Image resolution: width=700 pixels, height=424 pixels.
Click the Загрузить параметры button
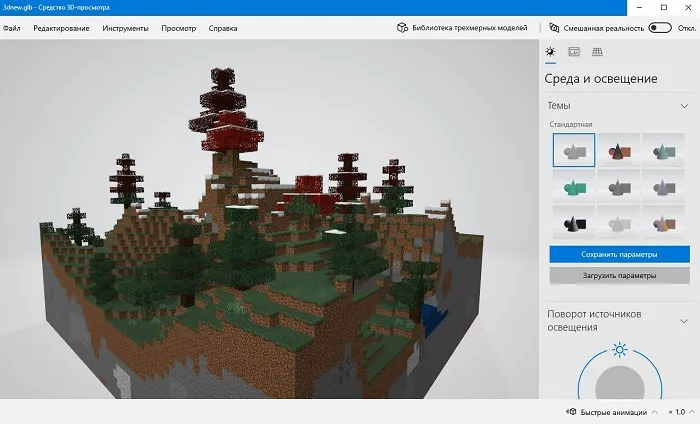(x=619, y=275)
